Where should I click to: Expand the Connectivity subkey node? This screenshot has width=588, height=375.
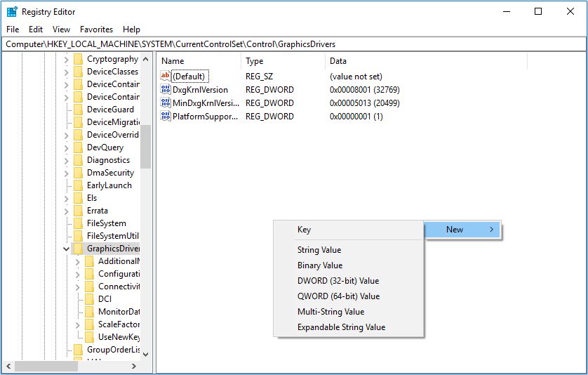pos(78,287)
